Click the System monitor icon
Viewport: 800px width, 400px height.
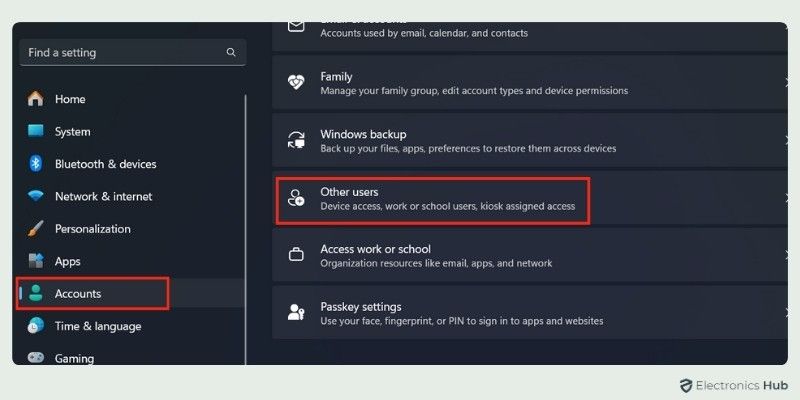35,131
